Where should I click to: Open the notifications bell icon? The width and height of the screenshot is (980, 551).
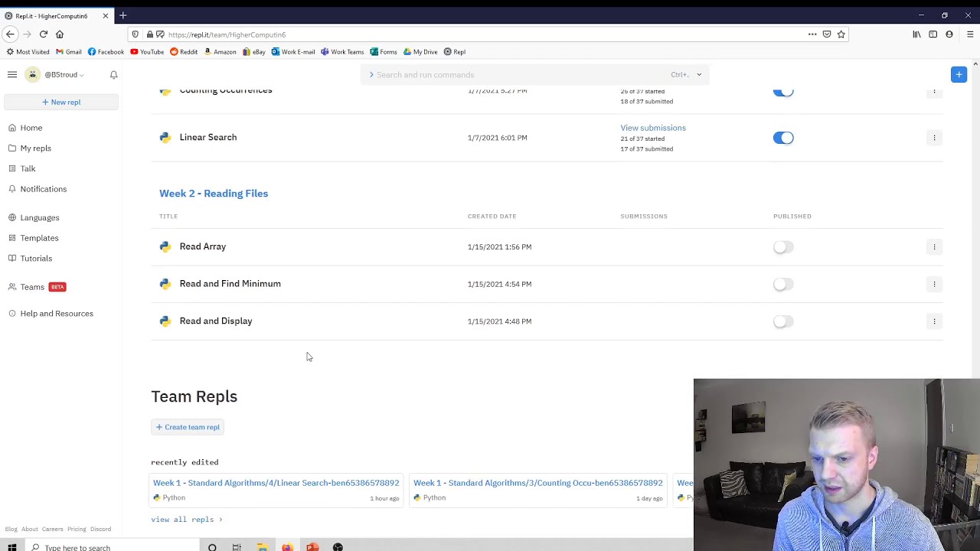pyautogui.click(x=113, y=74)
